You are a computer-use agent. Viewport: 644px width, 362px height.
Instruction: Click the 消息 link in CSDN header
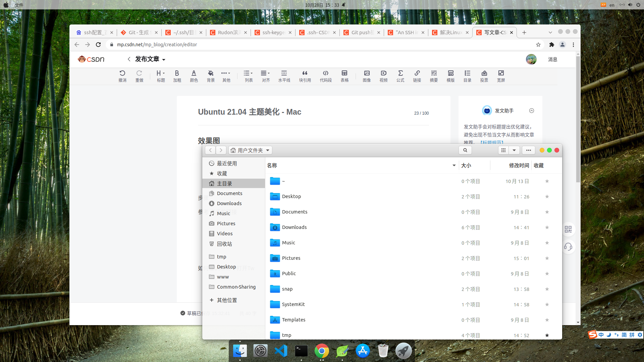[552, 59]
